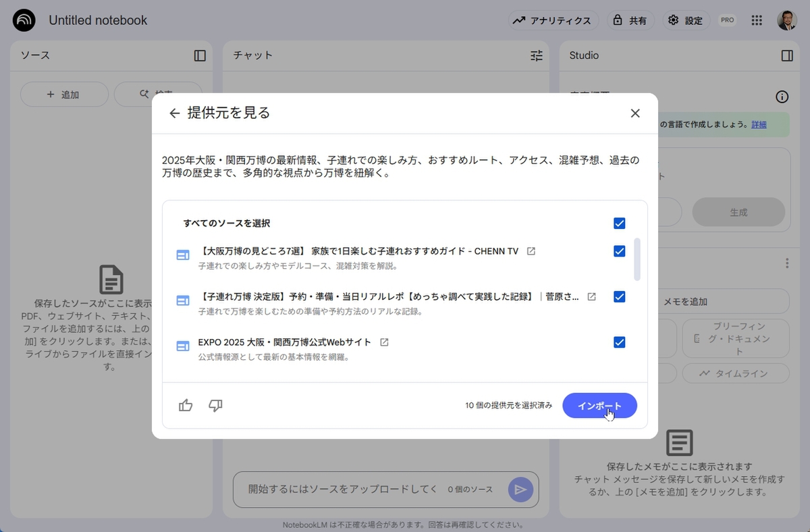
Task: Open the Google apps grid icon
Action: [757, 20]
